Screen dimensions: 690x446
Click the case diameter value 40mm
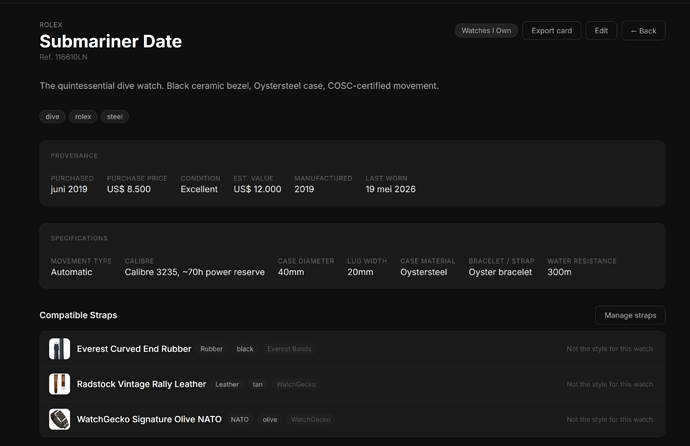[x=291, y=272]
